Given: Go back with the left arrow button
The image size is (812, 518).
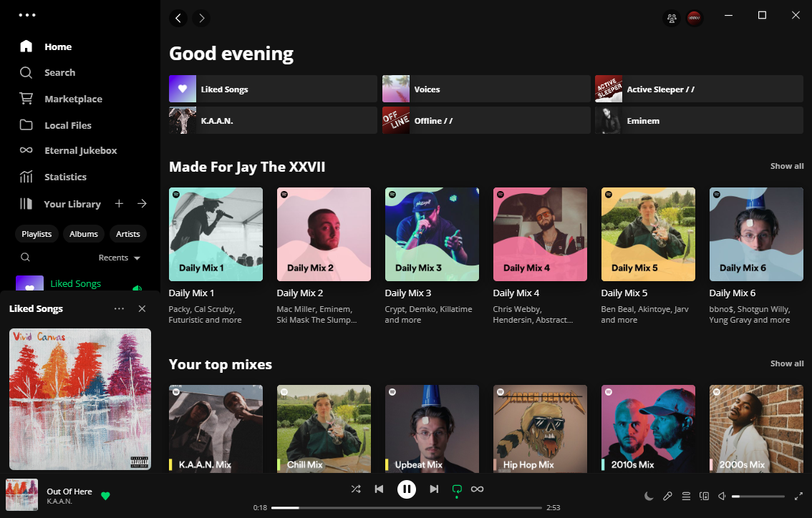Looking at the screenshot, I should [178, 18].
